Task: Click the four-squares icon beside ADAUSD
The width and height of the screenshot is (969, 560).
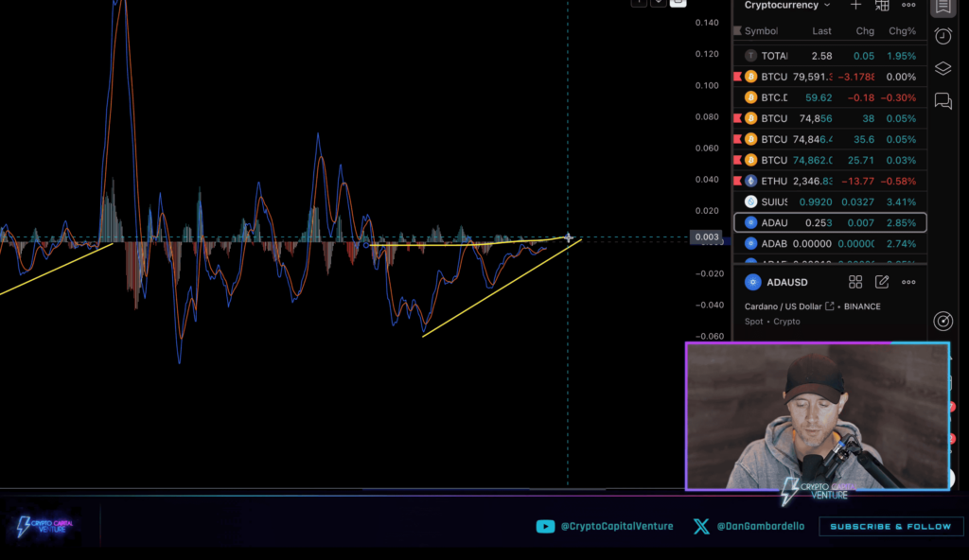Action: coord(855,282)
